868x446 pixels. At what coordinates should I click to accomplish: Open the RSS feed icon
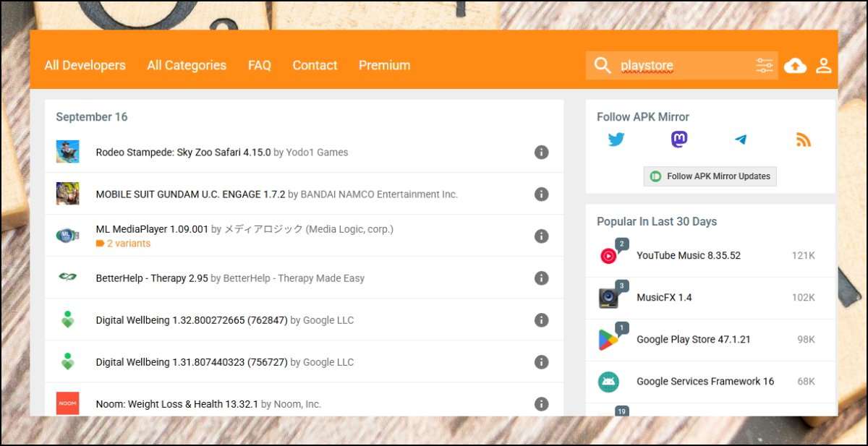[804, 140]
